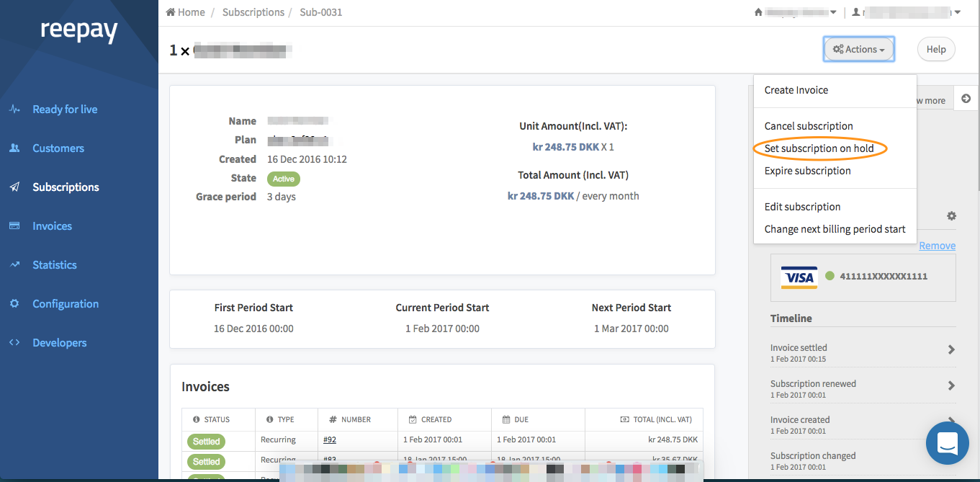Open the Statistics page

coord(55,265)
